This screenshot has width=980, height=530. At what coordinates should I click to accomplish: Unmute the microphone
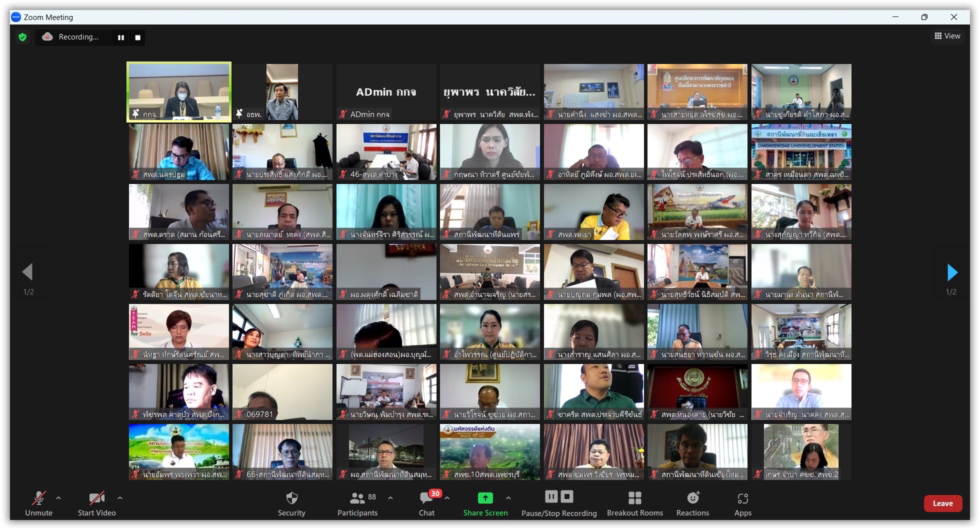tap(38, 503)
